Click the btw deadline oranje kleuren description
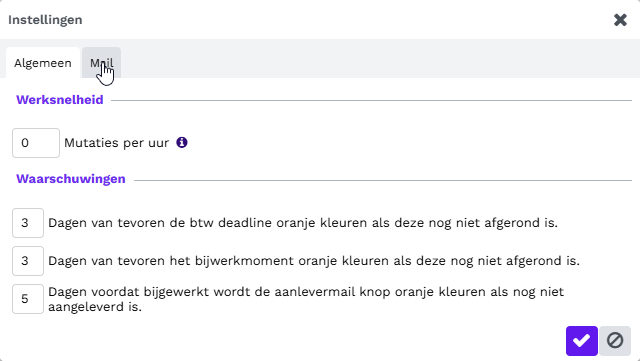 [x=303, y=223]
